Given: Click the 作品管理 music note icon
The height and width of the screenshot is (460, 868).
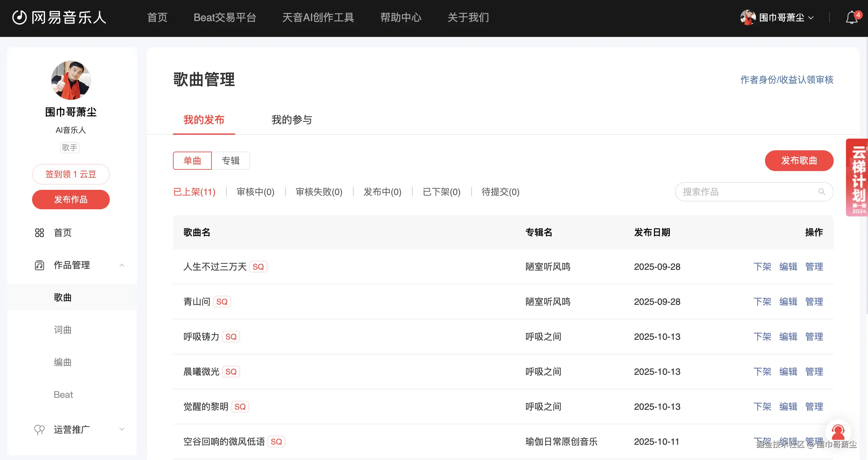Looking at the screenshot, I should pyautogui.click(x=39, y=265).
